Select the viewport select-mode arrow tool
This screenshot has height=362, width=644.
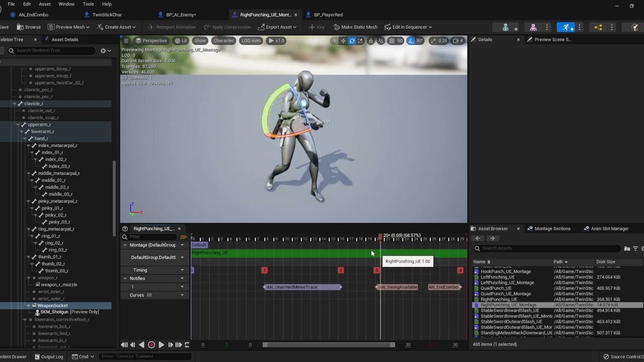pos(335,41)
